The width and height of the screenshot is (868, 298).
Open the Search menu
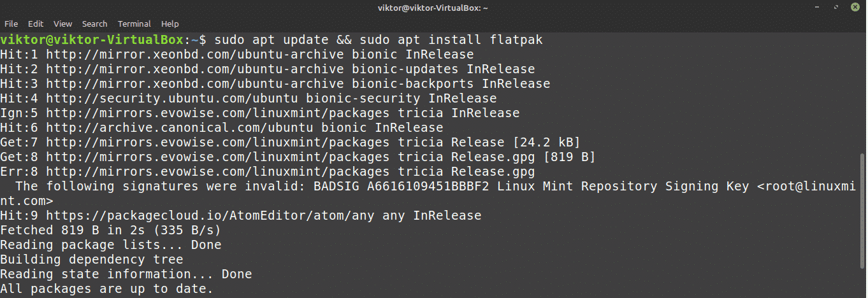coord(94,24)
